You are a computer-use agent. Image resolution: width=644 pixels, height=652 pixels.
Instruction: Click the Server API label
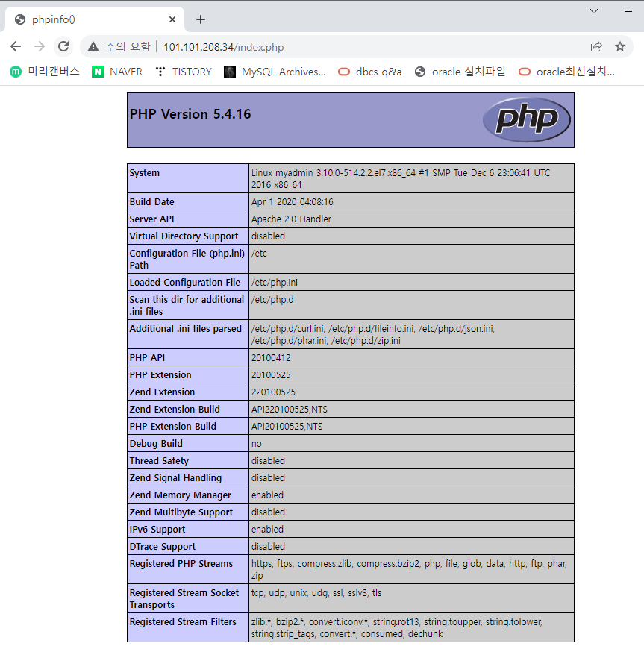tap(151, 219)
